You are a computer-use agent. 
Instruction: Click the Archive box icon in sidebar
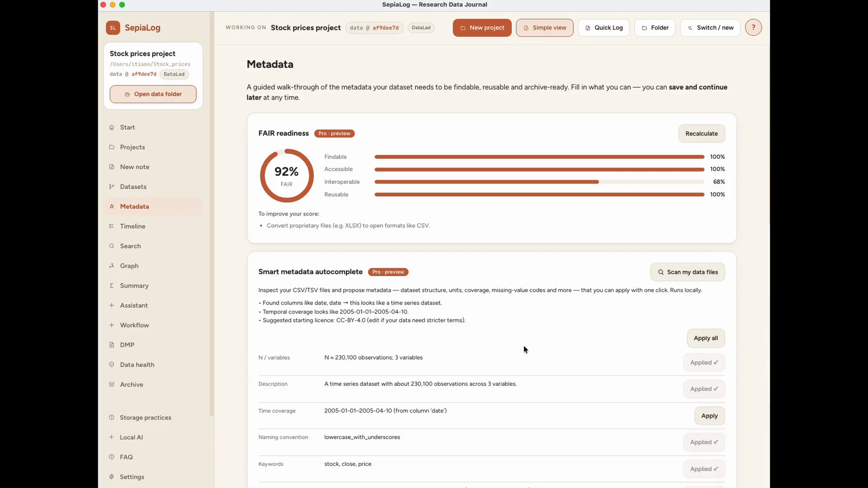coord(112,385)
